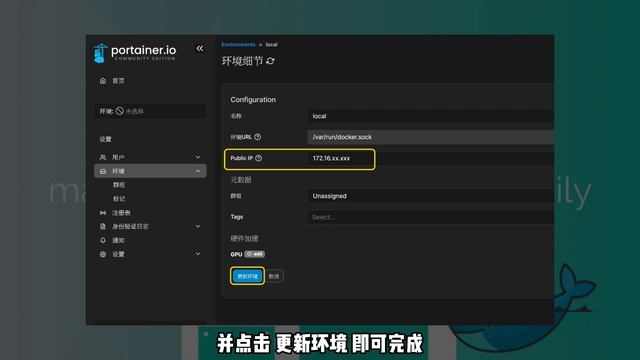
Task: Click the authentication logs document icon
Action: pyautogui.click(x=103, y=227)
